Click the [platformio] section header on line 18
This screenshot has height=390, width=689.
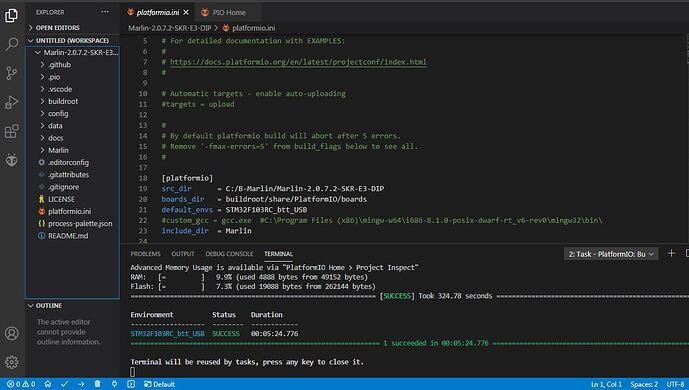click(x=187, y=178)
